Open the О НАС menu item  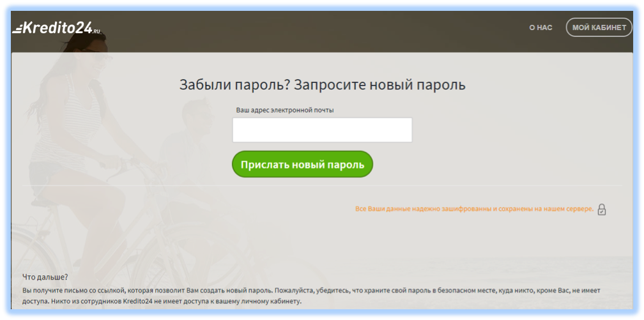pyautogui.click(x=540, y=28)
